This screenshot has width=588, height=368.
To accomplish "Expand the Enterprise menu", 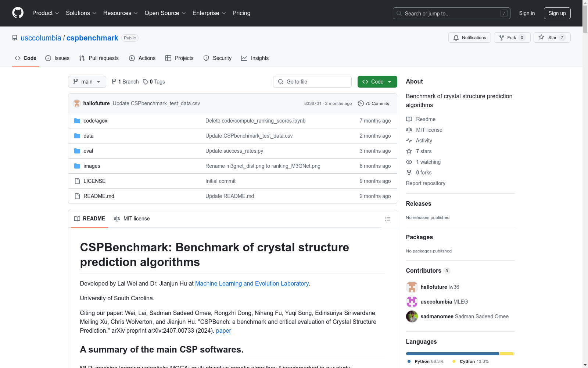I will tap(209, 13).
